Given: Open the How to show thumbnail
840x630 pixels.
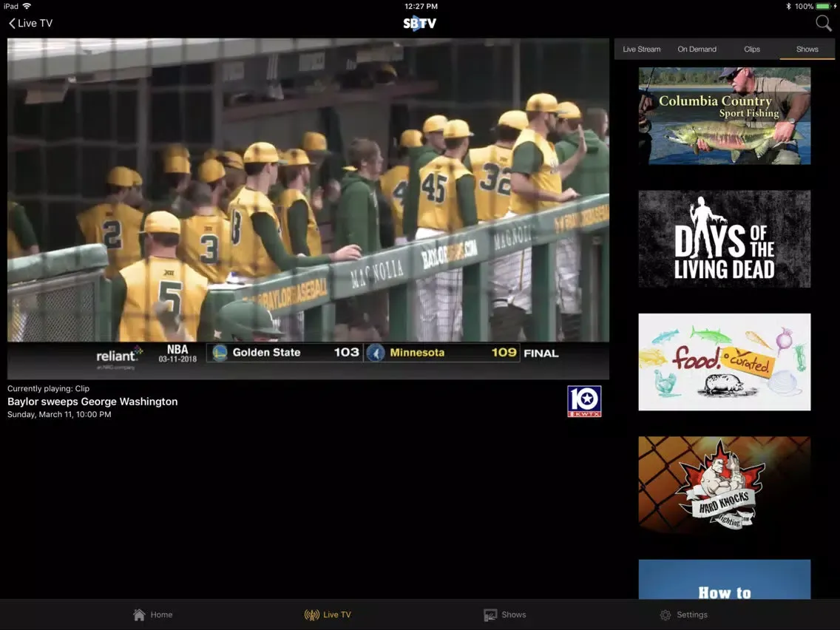Looking at the screenshot, I should 724,579.
